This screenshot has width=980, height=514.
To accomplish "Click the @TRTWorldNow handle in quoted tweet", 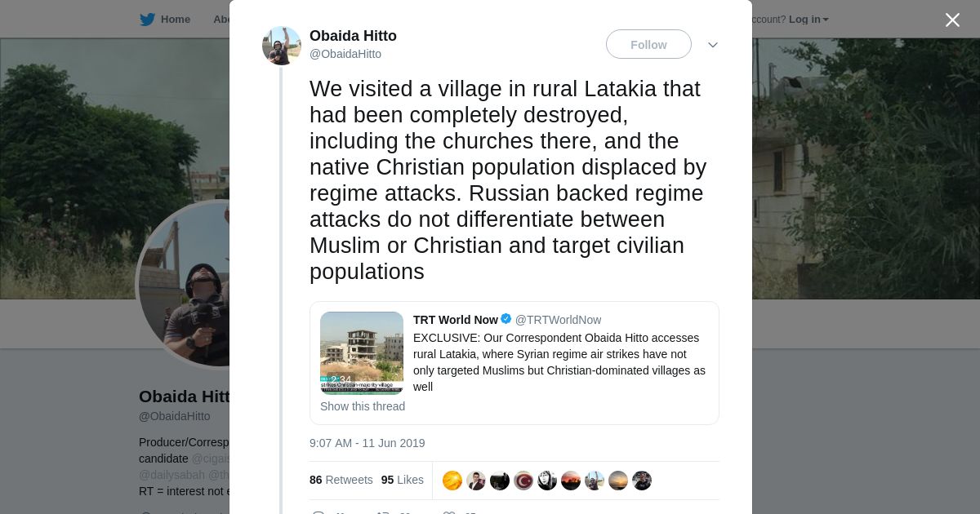I will point(558,320).
